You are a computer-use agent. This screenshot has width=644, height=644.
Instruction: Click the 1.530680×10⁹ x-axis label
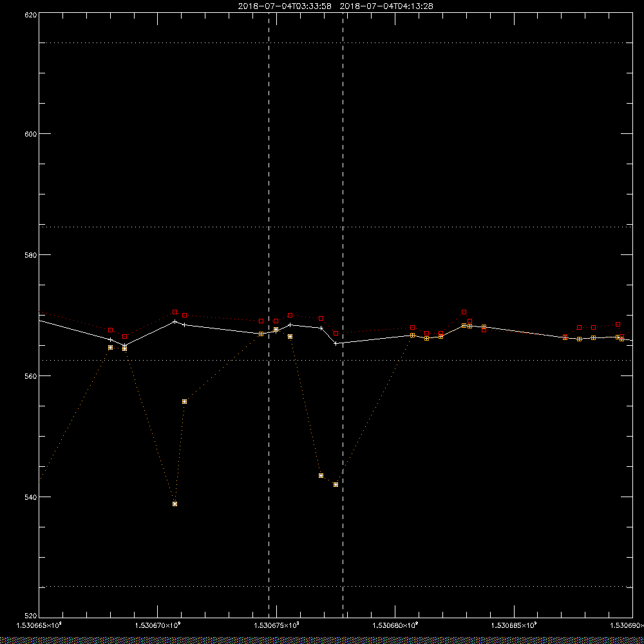(x=395, y=625)
